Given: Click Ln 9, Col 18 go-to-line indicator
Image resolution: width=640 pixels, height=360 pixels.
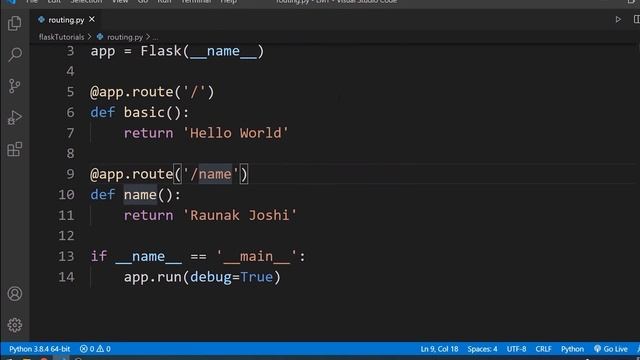Looking at the screenshot, I should point(439,349).
